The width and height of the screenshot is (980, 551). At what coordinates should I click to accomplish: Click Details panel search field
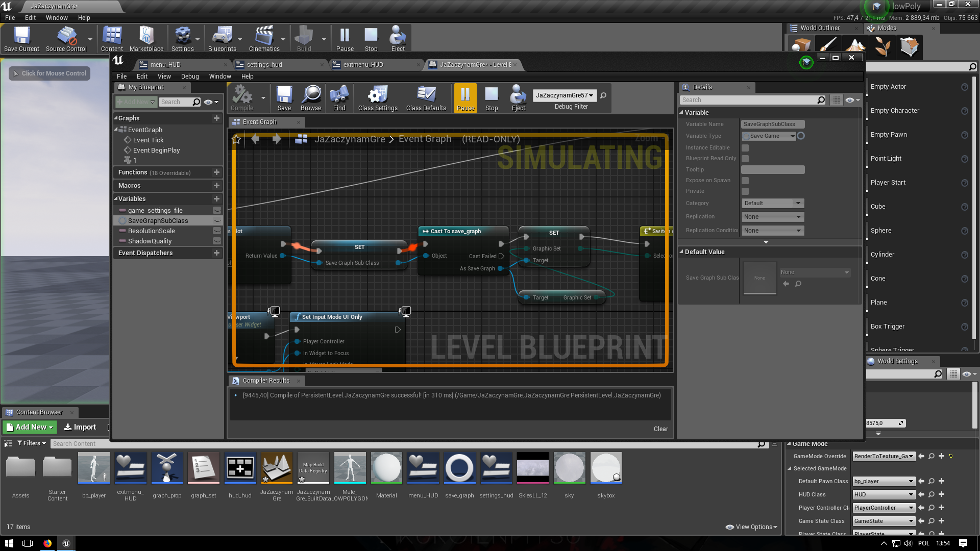(x=753, y=100)
